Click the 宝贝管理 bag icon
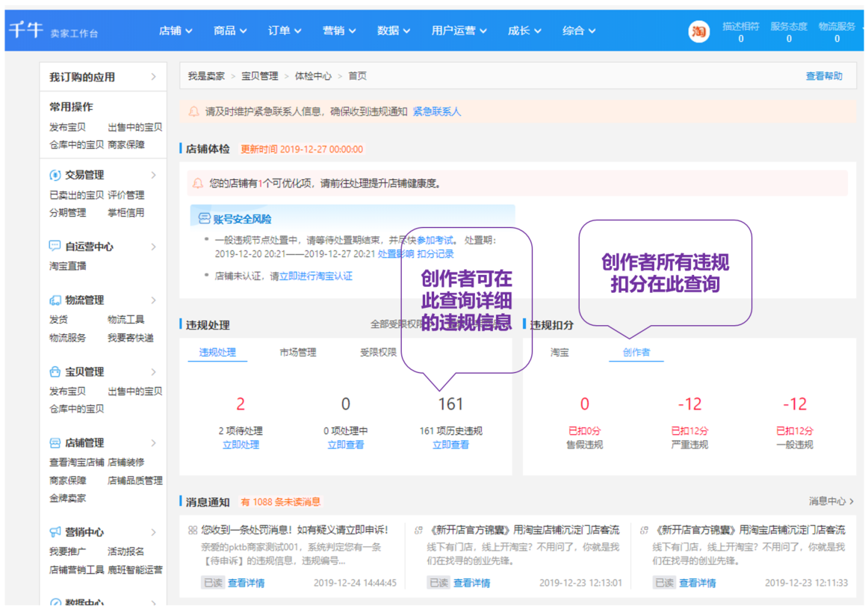Screen dimensions: 868x606 (55, 371)
